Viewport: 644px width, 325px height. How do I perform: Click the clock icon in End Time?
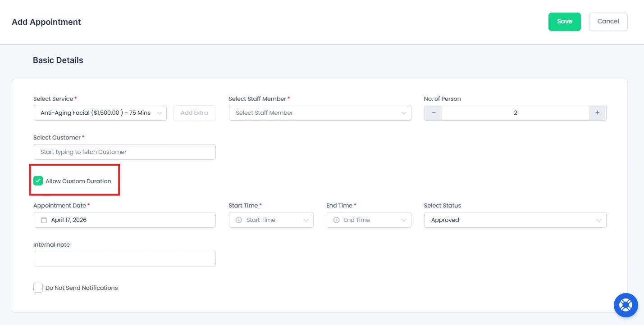pyautogui.click(x=336, y=220)
